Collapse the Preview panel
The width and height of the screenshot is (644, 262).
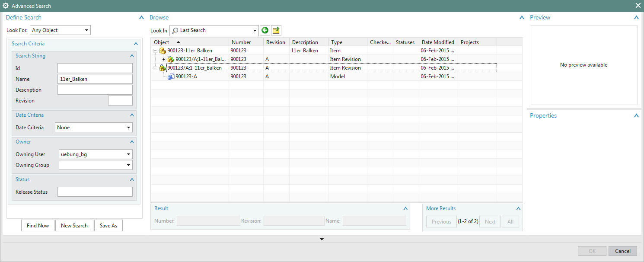click(636, 18)
